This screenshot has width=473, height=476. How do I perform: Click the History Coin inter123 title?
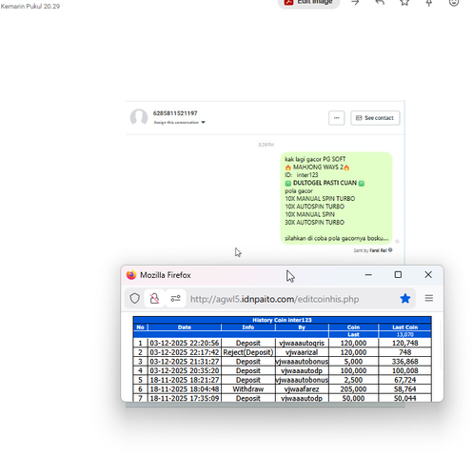pos(282,320)
